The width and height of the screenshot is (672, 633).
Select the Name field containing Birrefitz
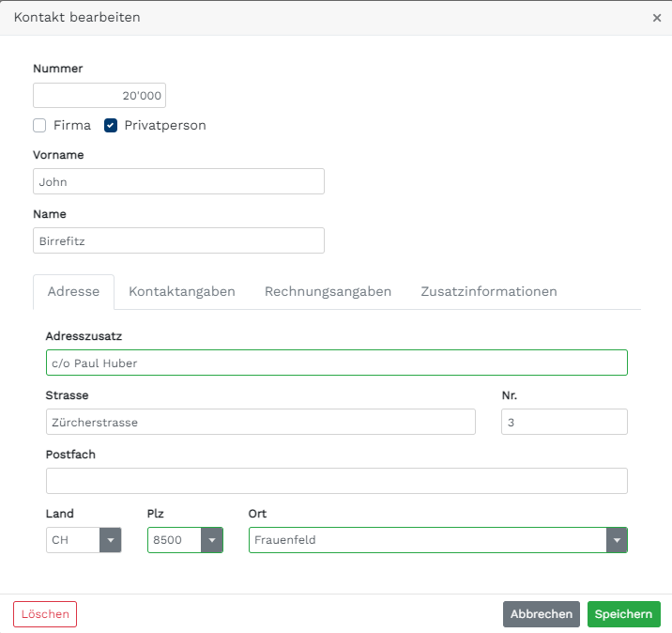coord(178,240)
